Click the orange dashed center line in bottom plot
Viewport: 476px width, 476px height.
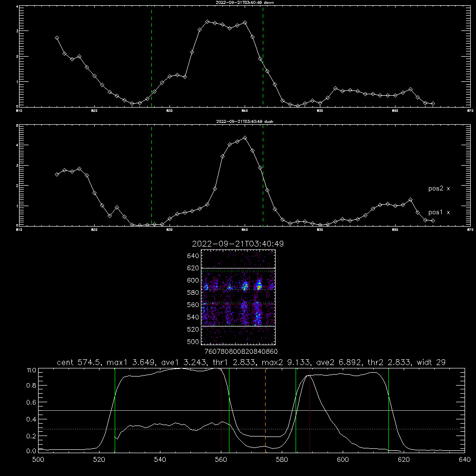pyautogui.click(x=265, y=410)
